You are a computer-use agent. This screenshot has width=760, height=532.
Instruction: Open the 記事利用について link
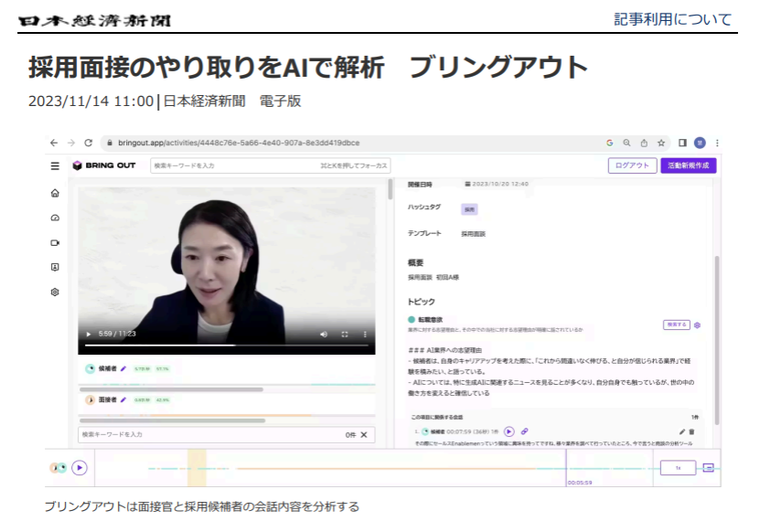(x=673, y=19)
